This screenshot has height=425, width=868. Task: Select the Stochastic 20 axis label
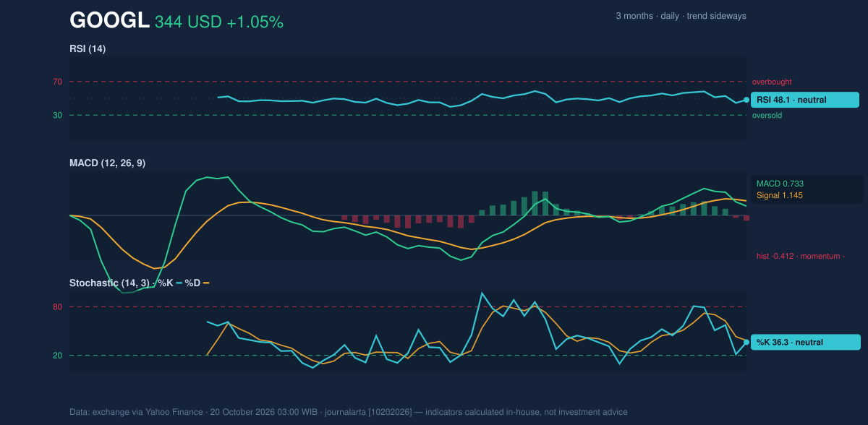tap(57, 355)
